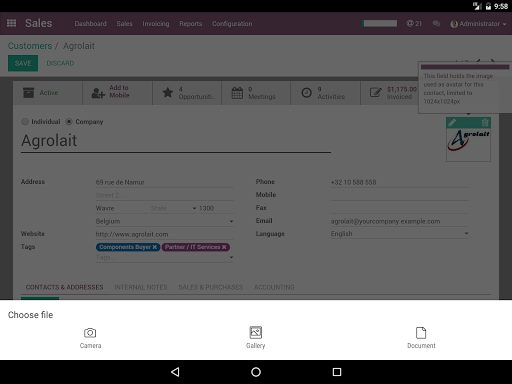Follow the Customers breadcrumb link

[x=30, y=46]
